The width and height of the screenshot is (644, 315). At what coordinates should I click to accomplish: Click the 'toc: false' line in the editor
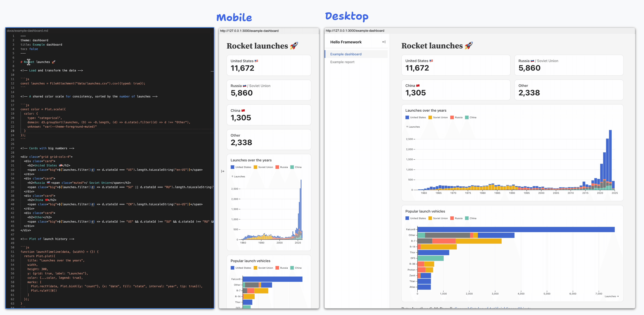click(29, 49)
